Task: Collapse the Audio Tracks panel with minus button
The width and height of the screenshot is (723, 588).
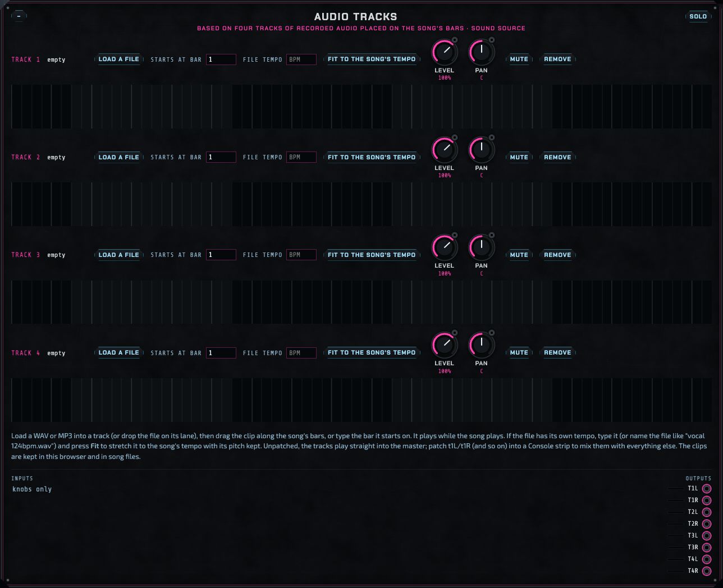Action: point(19,16)
